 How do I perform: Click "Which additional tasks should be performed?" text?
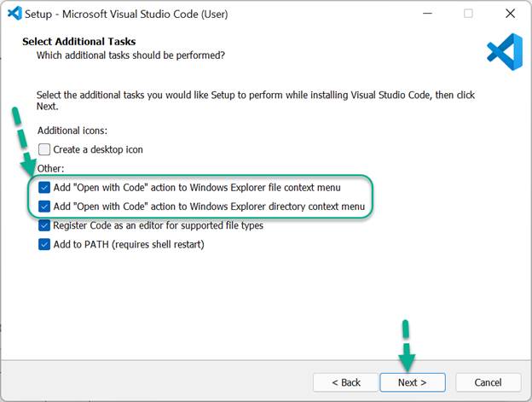pyautogui.click(x=130, y=55)
